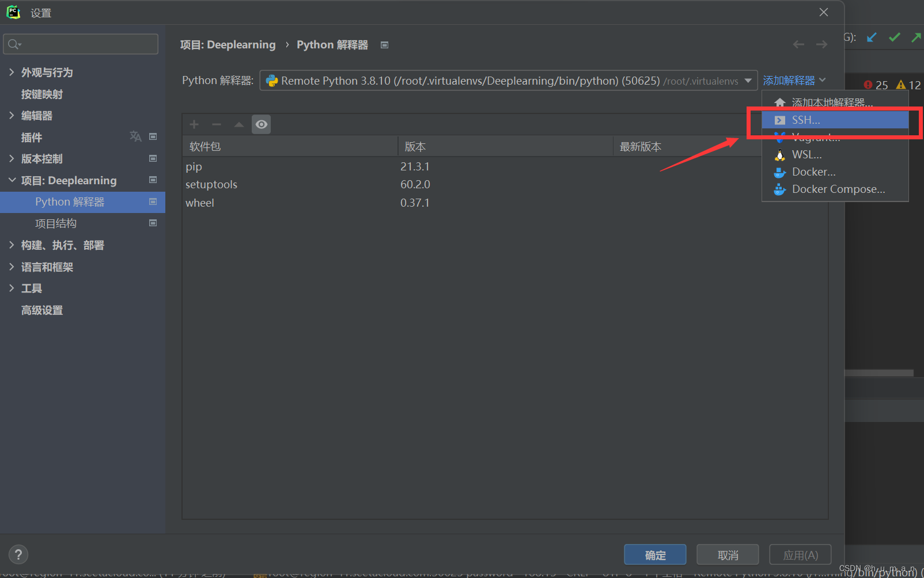Viewport: 924px width, 578px height.
Task: Click the breadcrumb 项目: Deeplearning
Action: (228, 45)
